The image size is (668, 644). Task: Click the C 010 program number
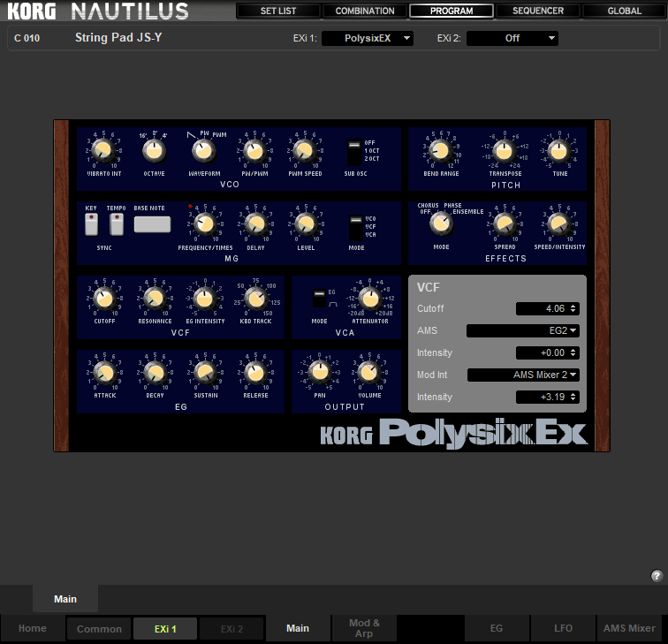(x=27, y=38)
